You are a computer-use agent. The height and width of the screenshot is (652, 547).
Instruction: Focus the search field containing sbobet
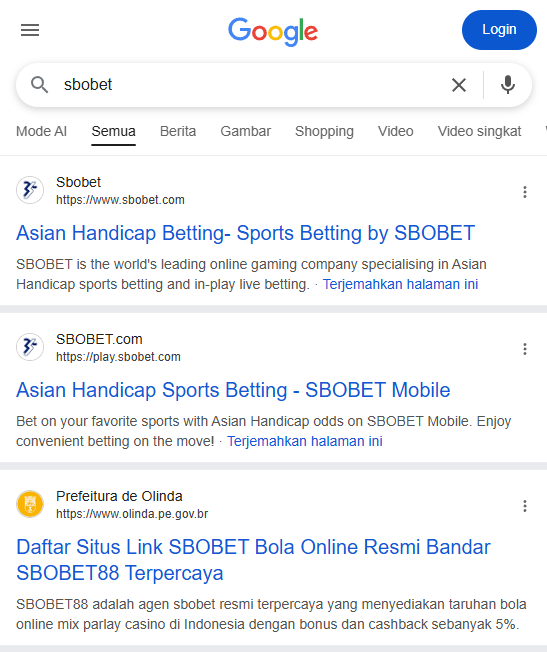point(250,85)
